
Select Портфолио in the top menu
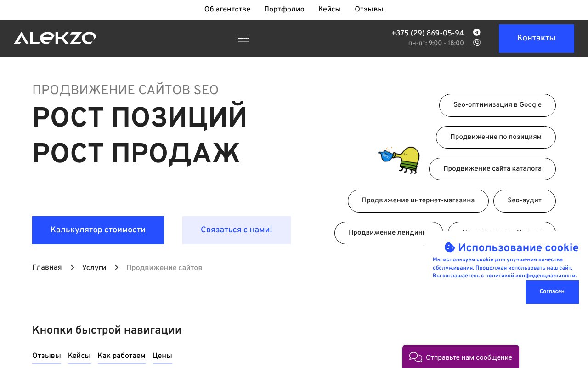pyautogui.click(x=284, y=9)
